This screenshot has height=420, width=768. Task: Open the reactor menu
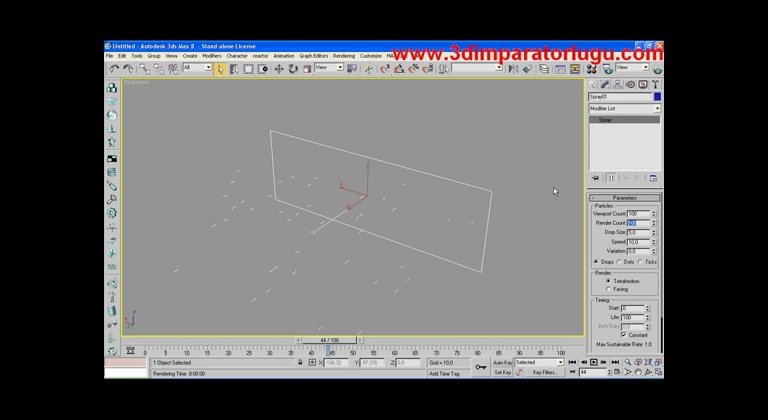pos(261,56)
